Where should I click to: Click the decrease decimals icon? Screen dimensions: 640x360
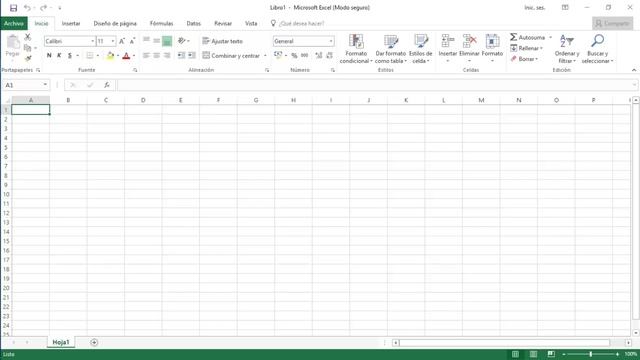coord(329,56)
